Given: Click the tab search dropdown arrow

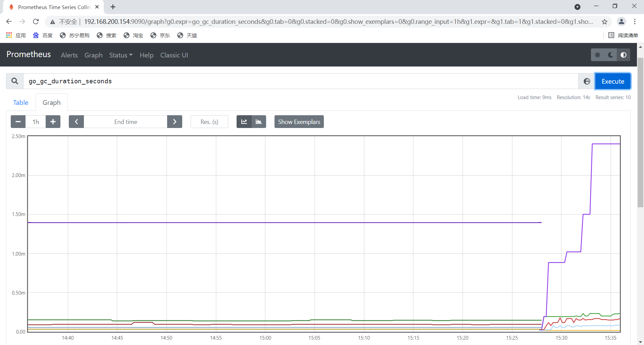Looking at the screenshot, I should point(577,7).
